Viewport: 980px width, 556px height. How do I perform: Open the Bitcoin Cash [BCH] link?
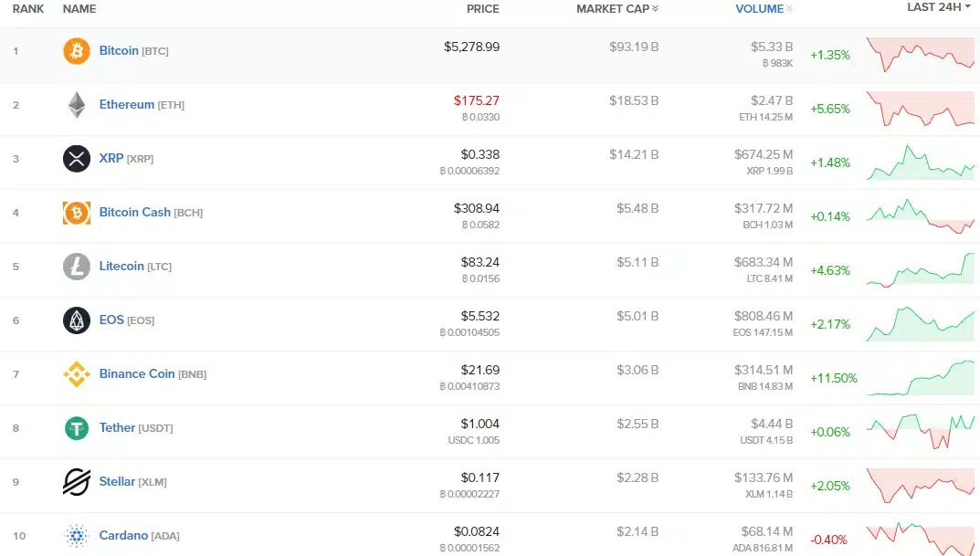click(x=151, y=213)
